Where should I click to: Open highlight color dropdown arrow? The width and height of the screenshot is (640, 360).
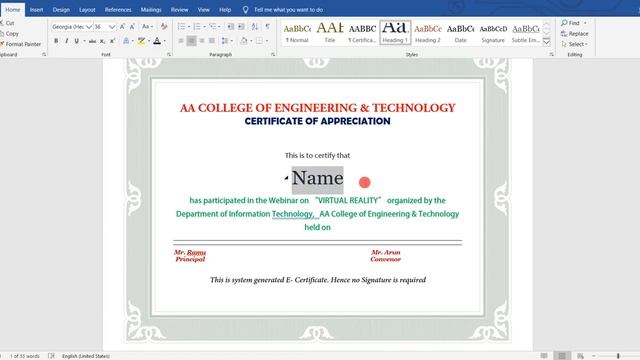coord(149,41)
